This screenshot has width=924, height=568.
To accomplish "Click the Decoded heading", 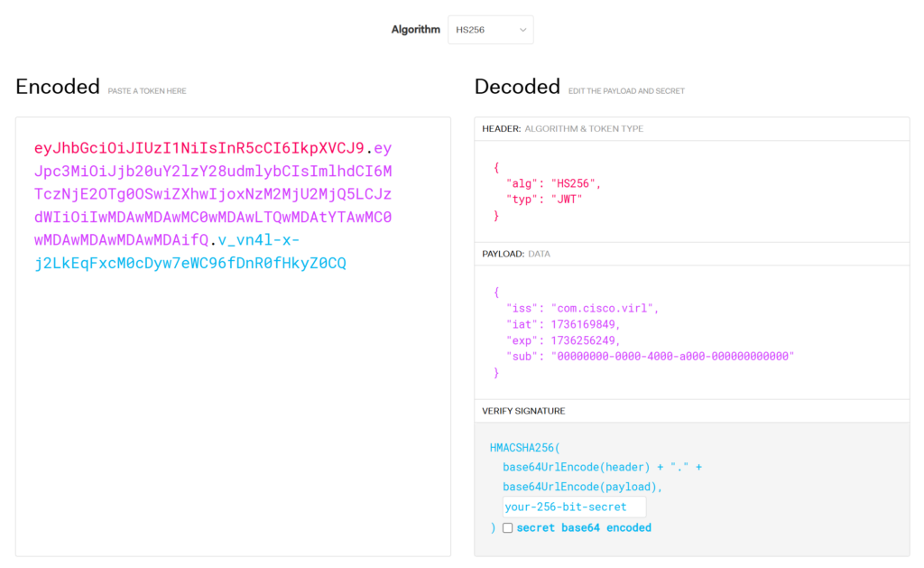I will click(517, 86).
